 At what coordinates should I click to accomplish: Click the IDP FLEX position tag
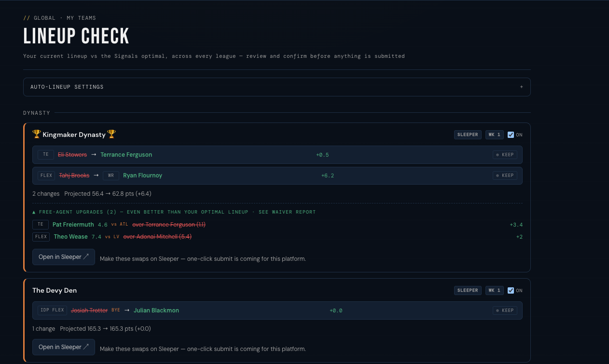(52, 310)
